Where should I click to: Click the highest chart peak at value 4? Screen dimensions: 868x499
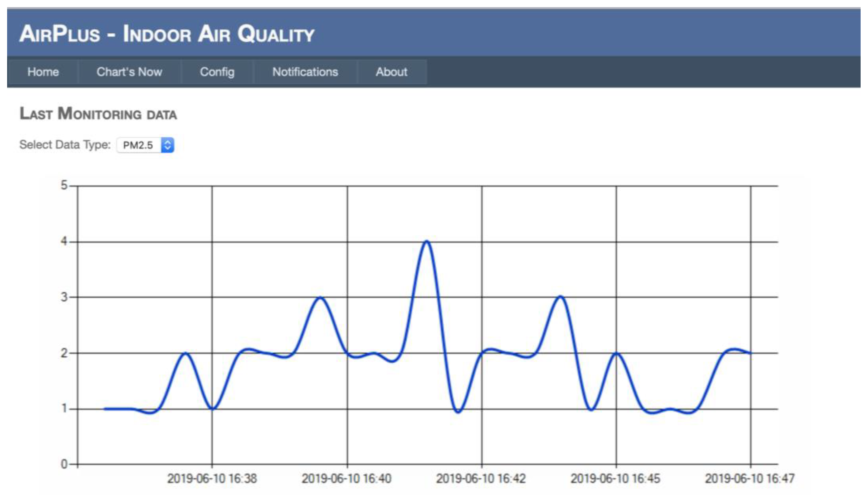point(426,242)
